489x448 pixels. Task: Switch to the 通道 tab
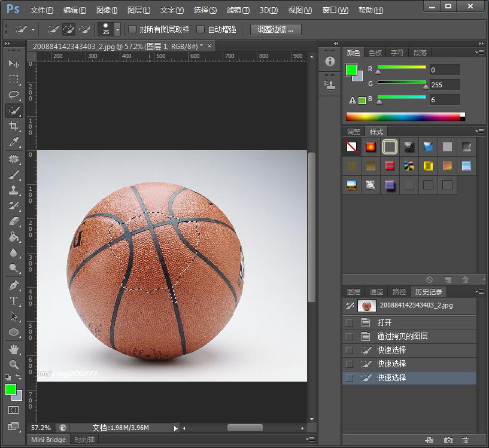[x=376, y=292]
